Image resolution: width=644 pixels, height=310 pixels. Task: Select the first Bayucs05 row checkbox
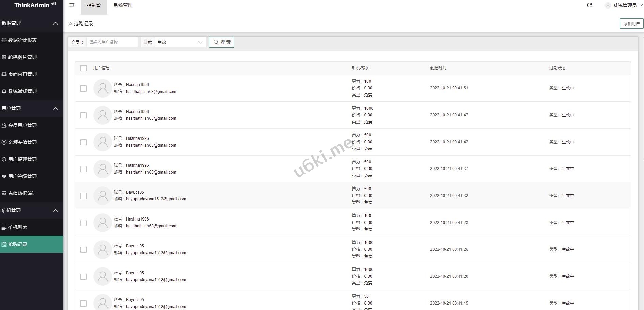tap(83, 196)
